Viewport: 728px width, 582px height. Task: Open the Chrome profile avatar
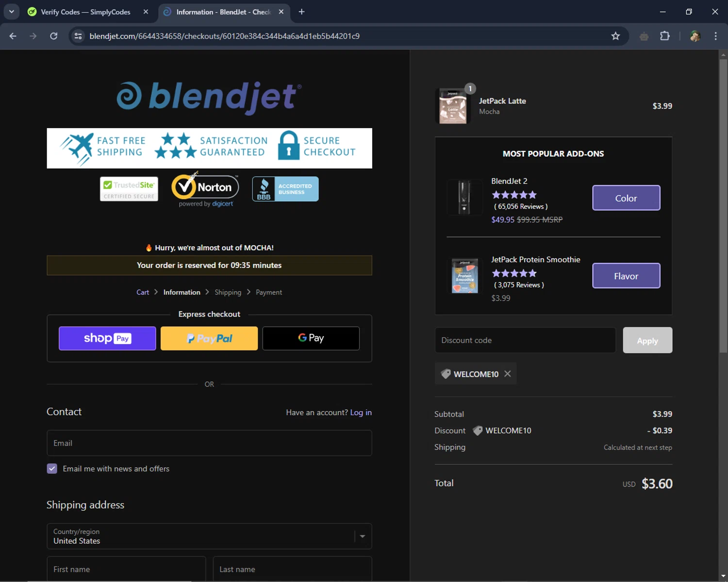(695, 36)
